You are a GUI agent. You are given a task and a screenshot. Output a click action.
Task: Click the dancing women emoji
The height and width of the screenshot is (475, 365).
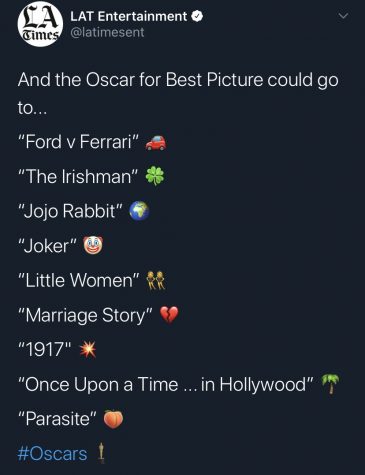(x=156, y=280)
